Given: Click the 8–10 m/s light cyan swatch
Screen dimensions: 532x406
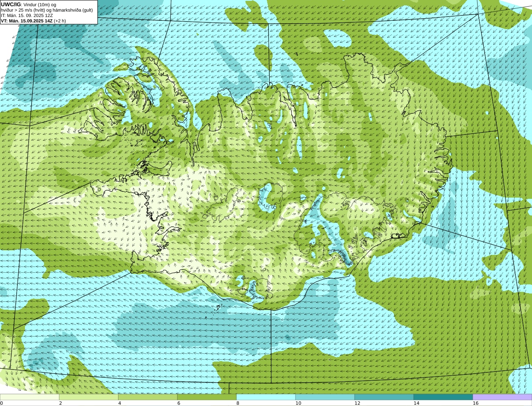Looking at the screenshot, I should [266, 397].
